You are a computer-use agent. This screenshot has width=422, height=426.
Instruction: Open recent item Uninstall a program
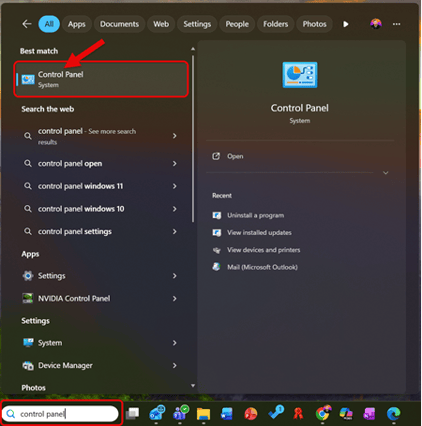click(x=256, y=215)
